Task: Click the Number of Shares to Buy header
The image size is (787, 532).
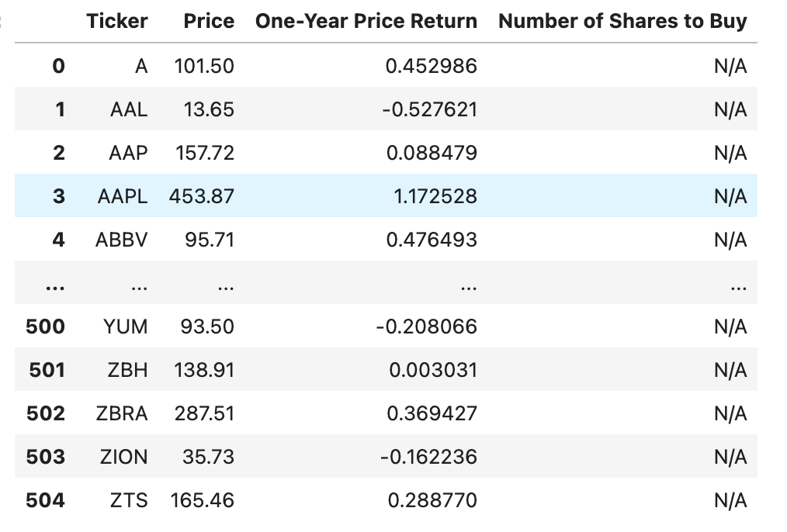Action: pyautogui.click(x=623, y=21)
